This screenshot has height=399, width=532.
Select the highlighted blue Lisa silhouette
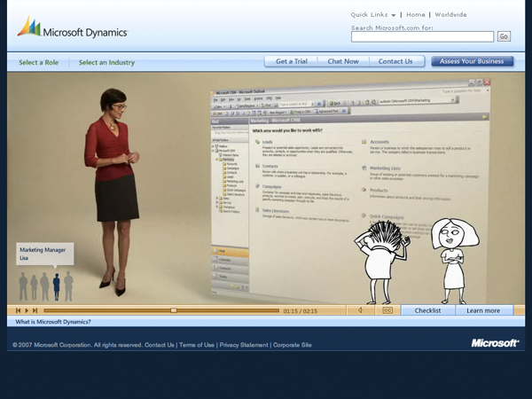click(x=57, y=287)
